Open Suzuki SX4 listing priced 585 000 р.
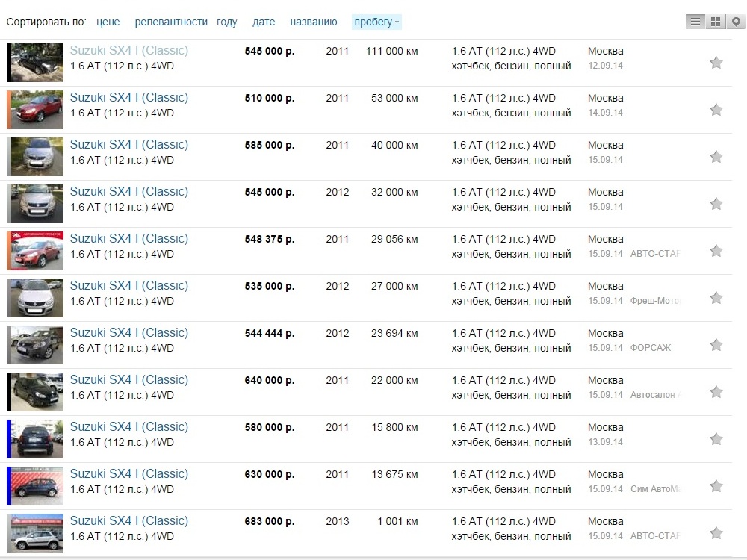 tap(129, 145)
